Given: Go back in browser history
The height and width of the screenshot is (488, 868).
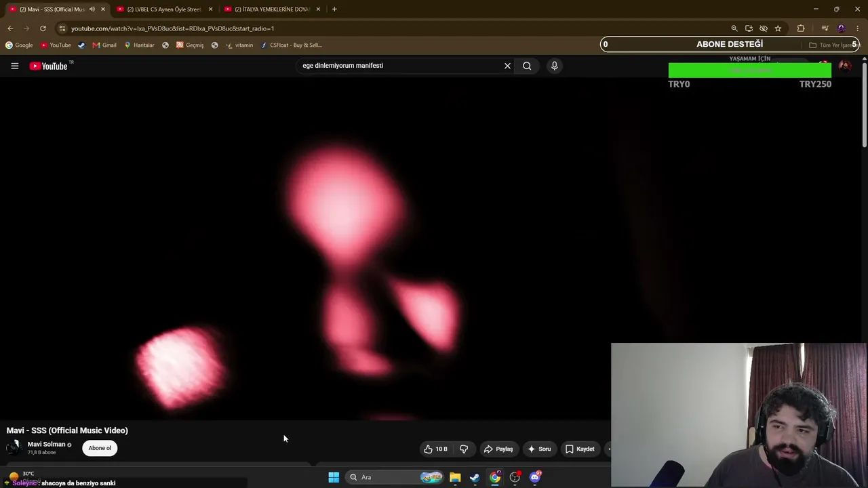Looking at the screenshot, I should [10, 28].
